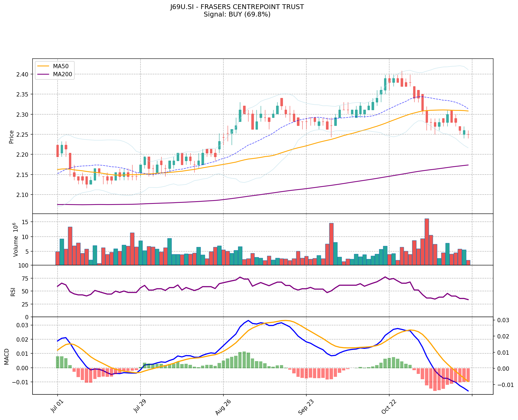Screen dimensions: 518x420
Task: Click the MA50 legend entry
Action: pyautogui.click(x=61, y=66)
